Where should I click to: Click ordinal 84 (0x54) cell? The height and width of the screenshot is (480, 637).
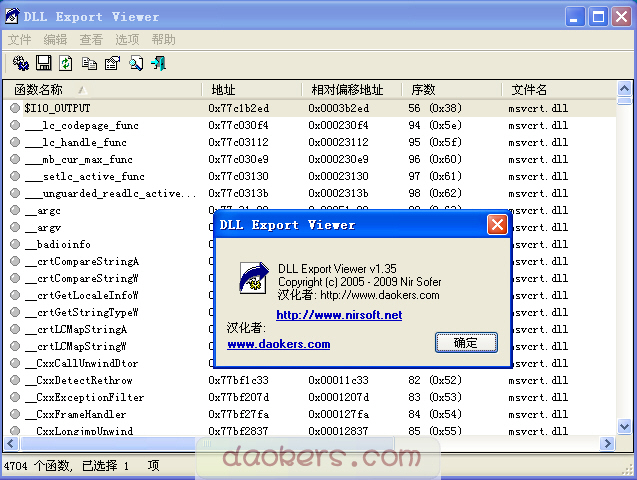click(435, 414)
